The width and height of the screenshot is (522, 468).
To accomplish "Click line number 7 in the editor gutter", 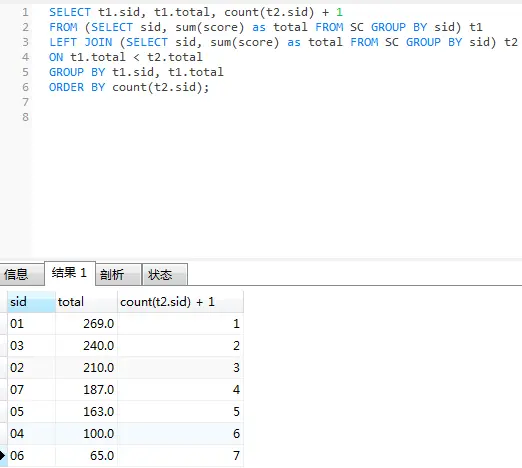I will 25,102.
